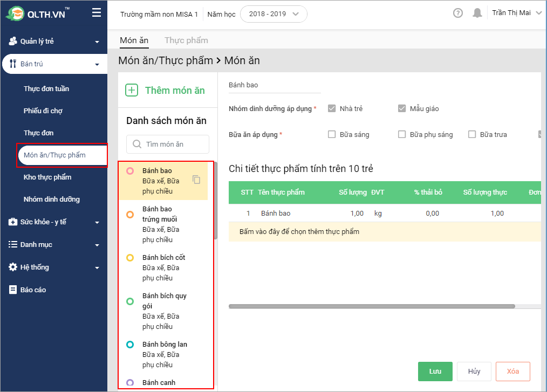Click orange circle icon of Bánh bao trứng muối
The width and height of the screenshot is (547, 392).
point(130,215)
